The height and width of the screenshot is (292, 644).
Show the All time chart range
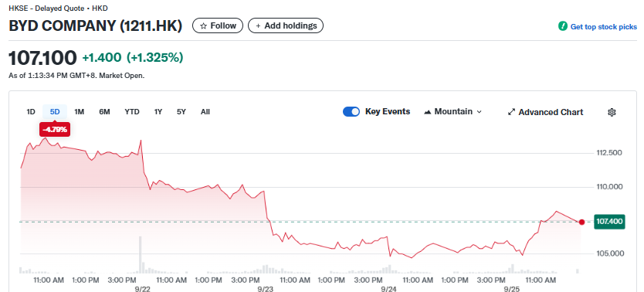coord(205,112)
